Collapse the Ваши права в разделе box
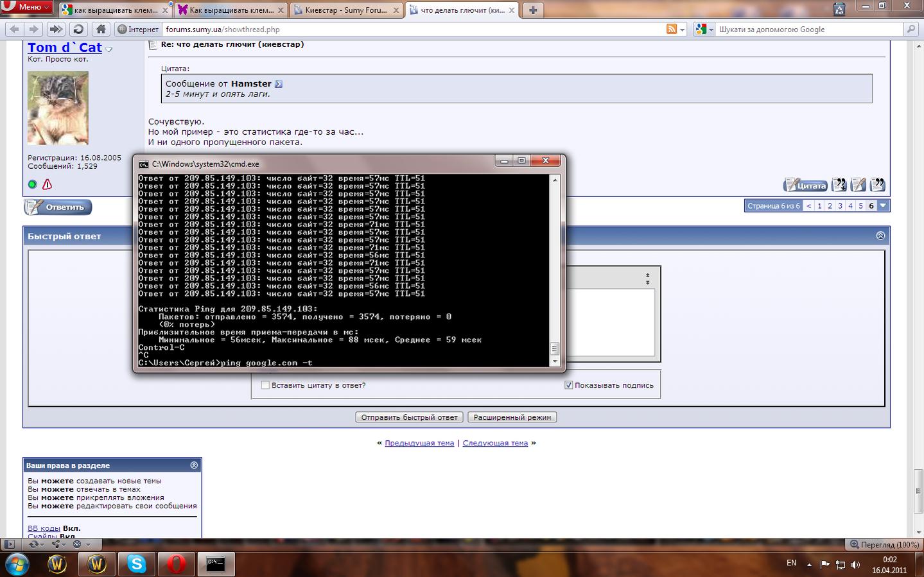This screenshot has height=577, width=924. (194, 465)
